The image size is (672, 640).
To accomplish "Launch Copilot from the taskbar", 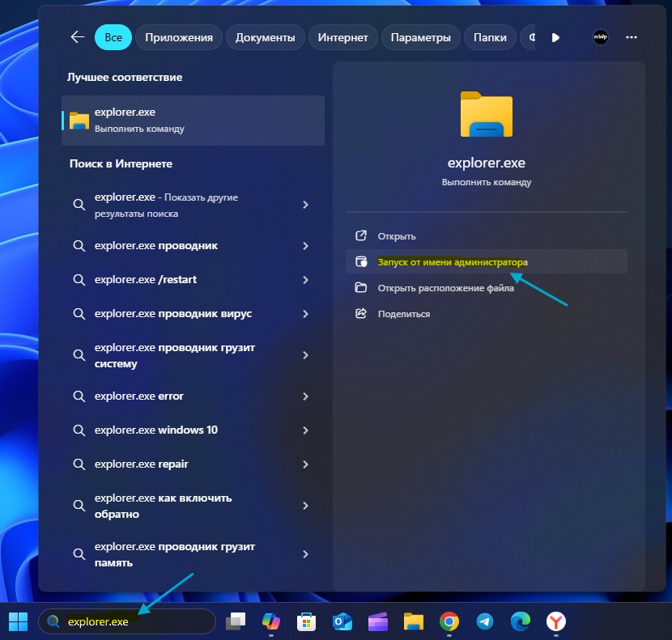I will click(271, 621).
